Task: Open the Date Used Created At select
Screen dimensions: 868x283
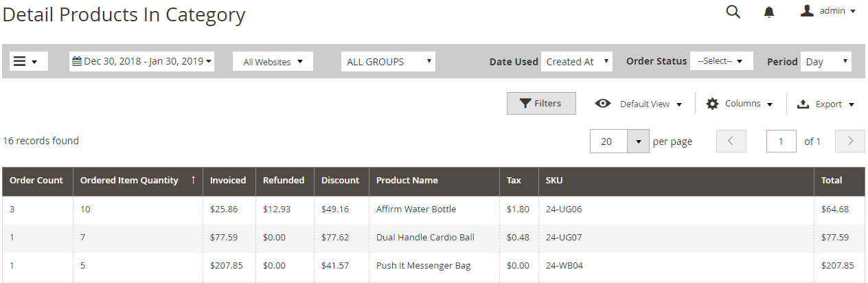Action: pos(576,61)
